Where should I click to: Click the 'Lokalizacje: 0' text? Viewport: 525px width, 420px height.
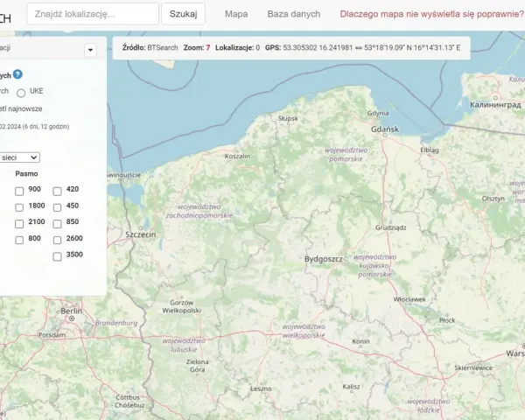click(x=237, y=48)
